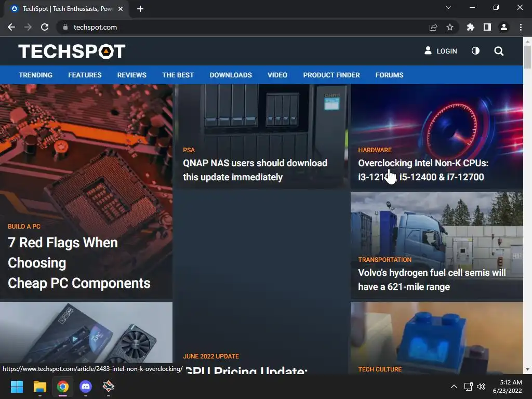Click the TechSpot logo
Viewport: 532px width, 399px height.
(x=72, y=51)
